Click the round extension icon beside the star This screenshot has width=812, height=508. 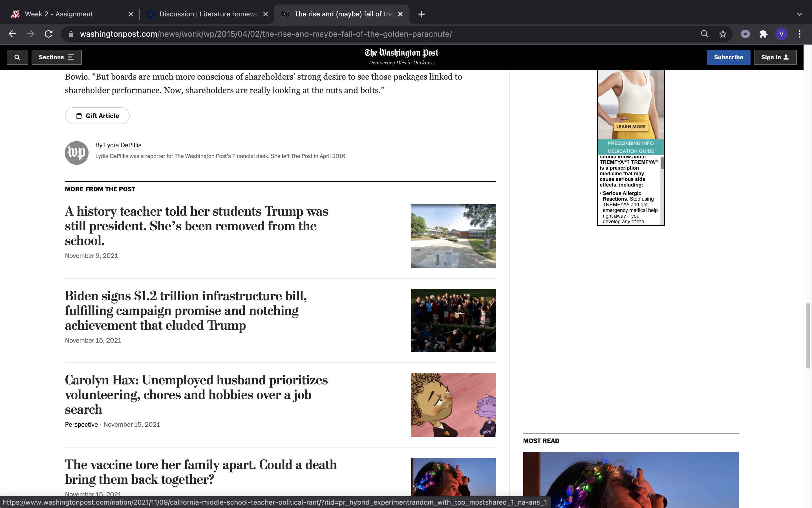pyautogui.click(x=745, y=34)
